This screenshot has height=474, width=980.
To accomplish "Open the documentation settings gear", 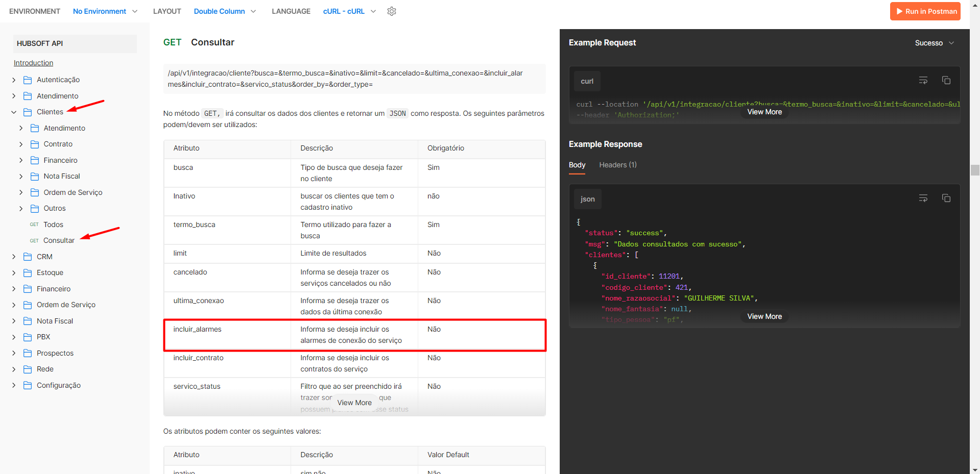I will [x=392, y=11].
